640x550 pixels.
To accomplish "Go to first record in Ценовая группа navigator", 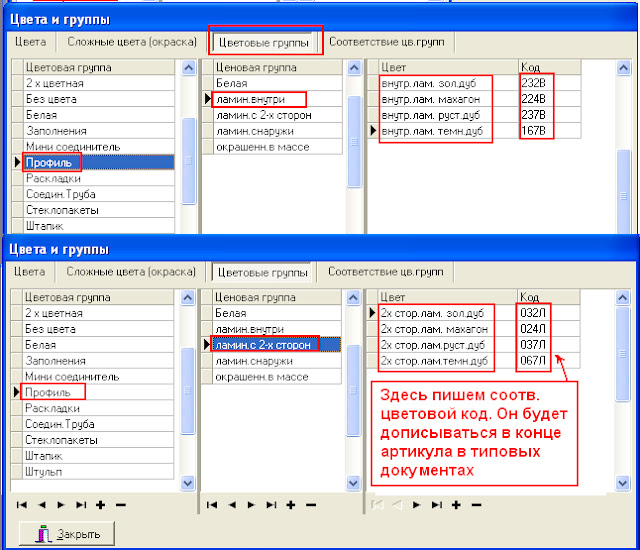I will (212, 505).
